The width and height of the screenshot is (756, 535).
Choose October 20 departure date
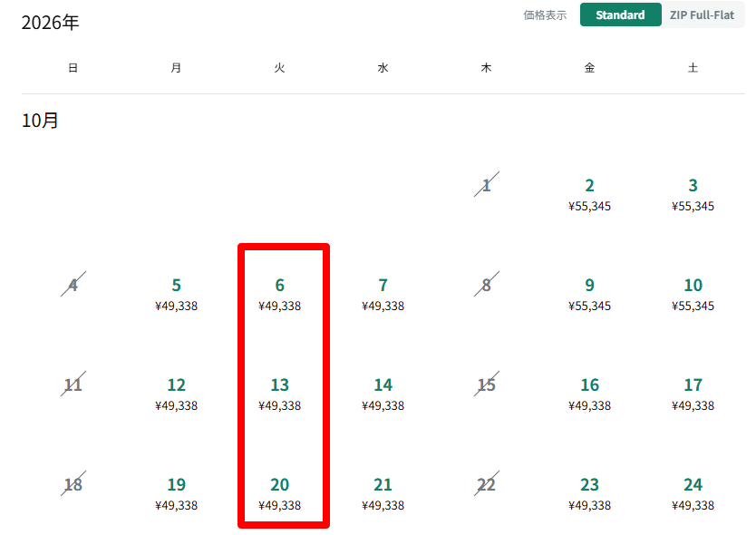[x=279, y=493]
